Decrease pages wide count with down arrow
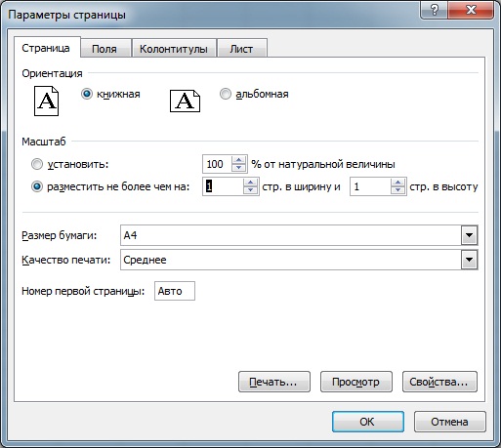The width and height of the screenshot is (501, 448). pos(250,190)
